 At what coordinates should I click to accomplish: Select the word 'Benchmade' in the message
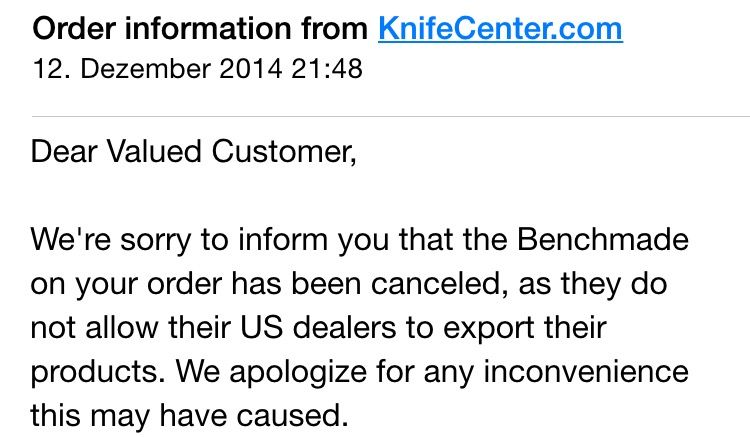(x=603, y=239)
